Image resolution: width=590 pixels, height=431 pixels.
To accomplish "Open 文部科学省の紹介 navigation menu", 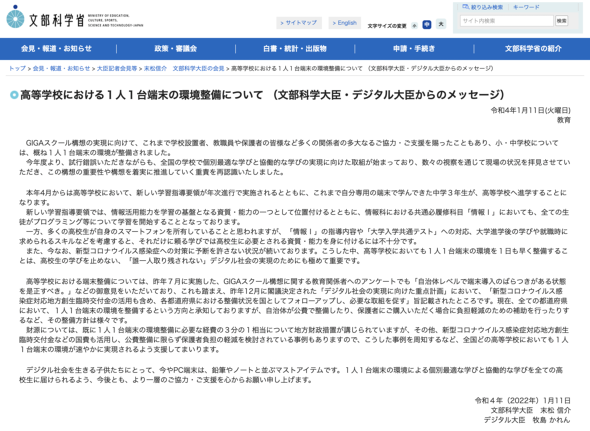I will (533, 49).
